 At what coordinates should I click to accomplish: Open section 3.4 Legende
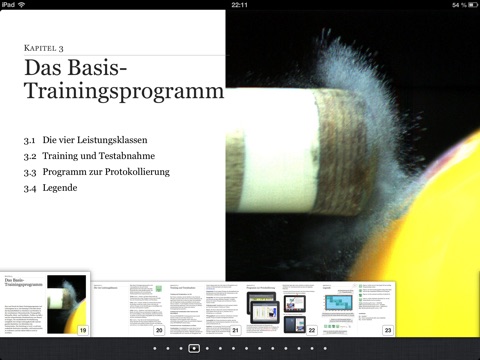(50, 188)
